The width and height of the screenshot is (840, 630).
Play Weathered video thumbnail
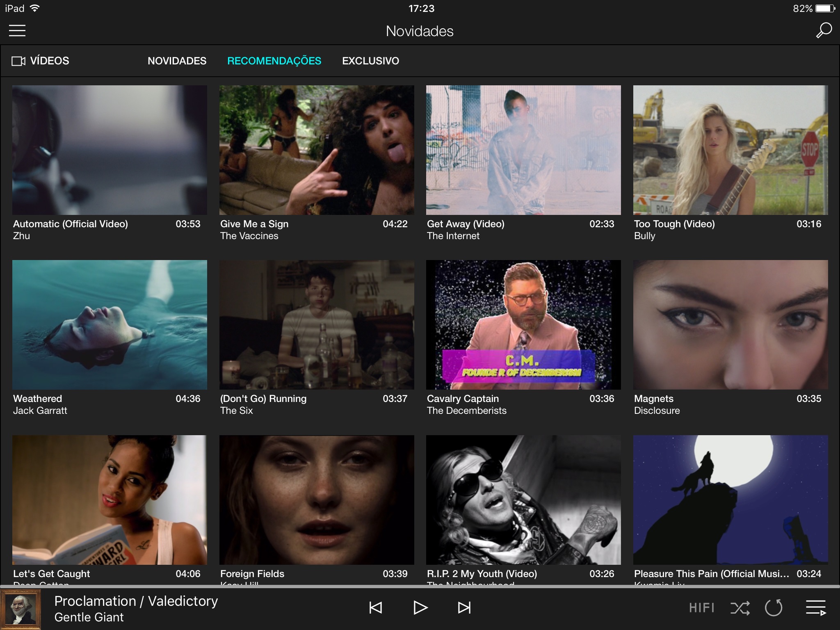point(110,325)
